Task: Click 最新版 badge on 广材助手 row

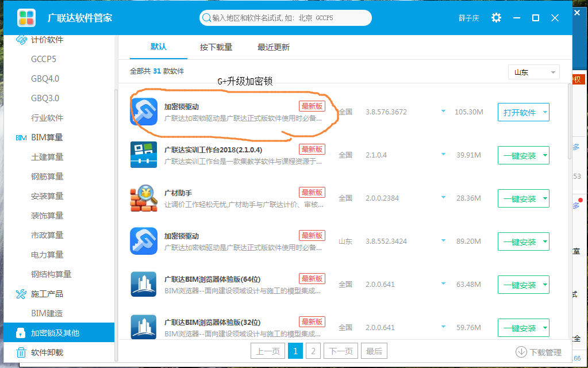Action: pos(312,193)
